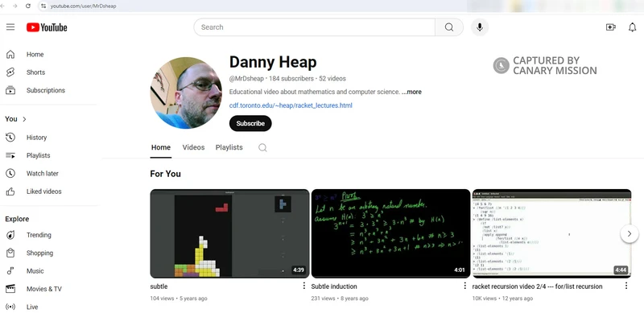Screen dimensions: 644x313
Task: Click the browser address bar URL
Action: click(84, 6)
